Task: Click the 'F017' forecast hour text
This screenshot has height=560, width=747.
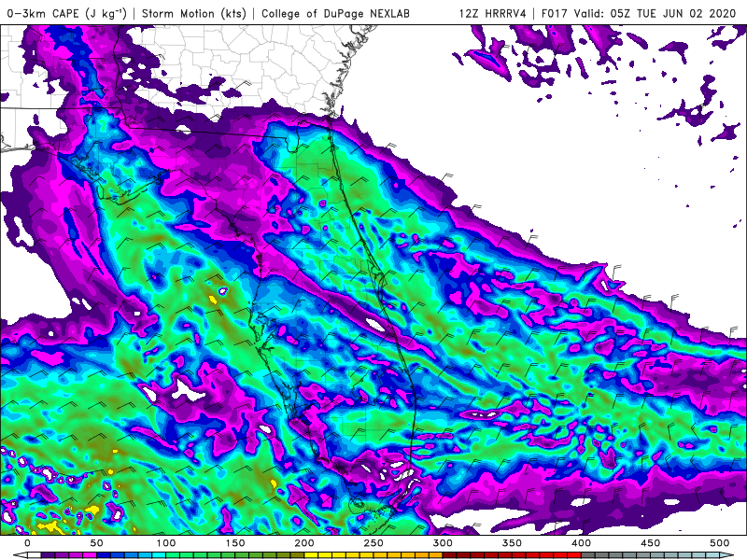Action: [x=556, y=13]
